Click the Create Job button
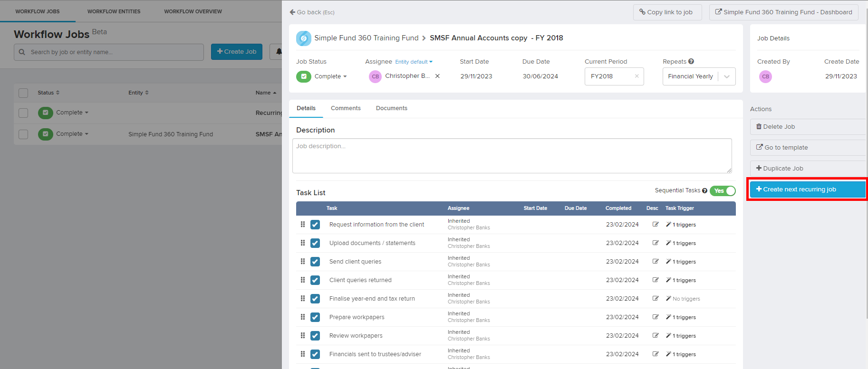 pyautogui.click(x=237, y=52)
